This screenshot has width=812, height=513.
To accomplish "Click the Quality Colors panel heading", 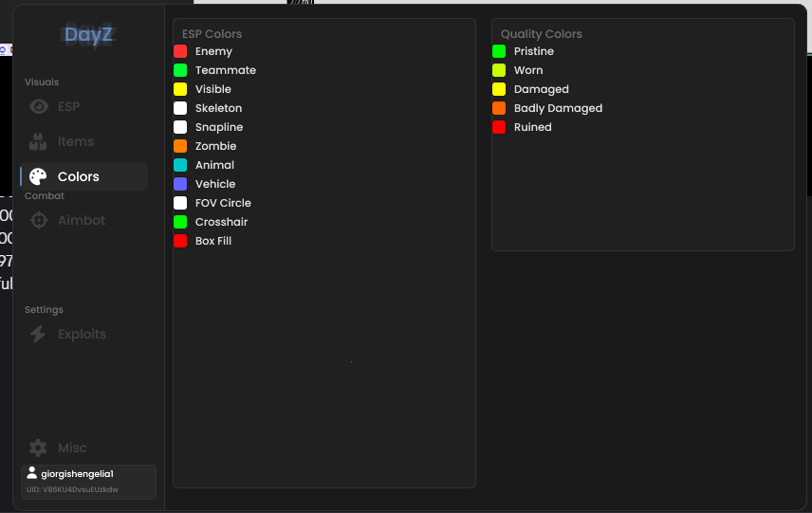I will 541,34.
